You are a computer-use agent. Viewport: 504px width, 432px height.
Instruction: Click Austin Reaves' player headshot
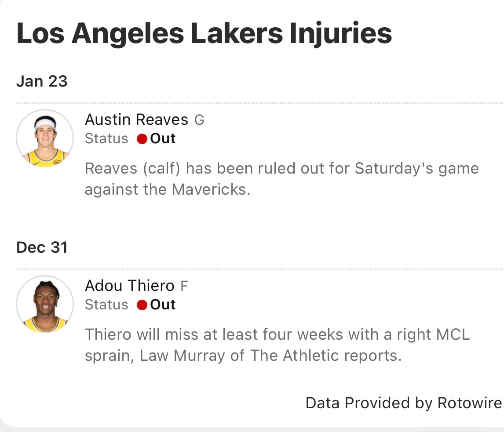45,138
